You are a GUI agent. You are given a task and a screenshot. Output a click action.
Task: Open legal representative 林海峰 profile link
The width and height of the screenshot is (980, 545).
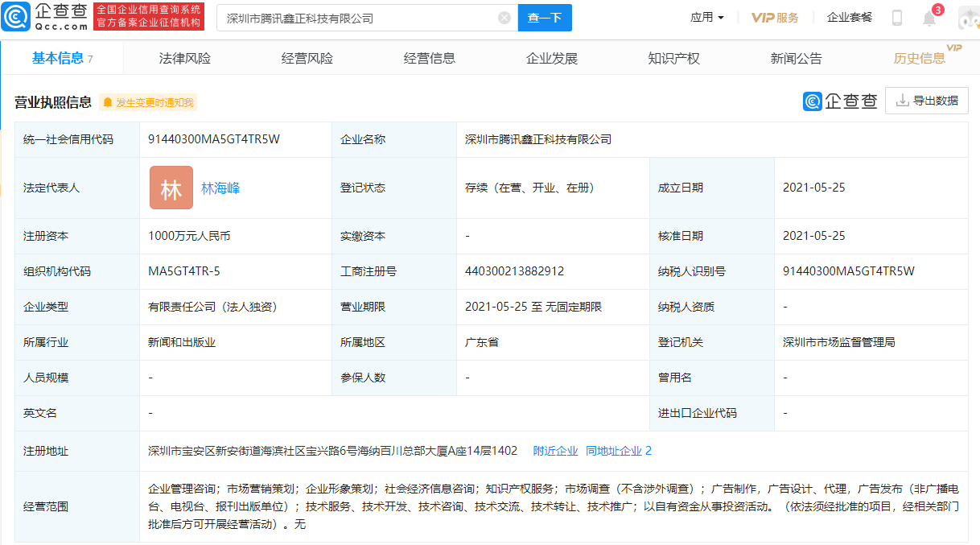tap(220, 188)
